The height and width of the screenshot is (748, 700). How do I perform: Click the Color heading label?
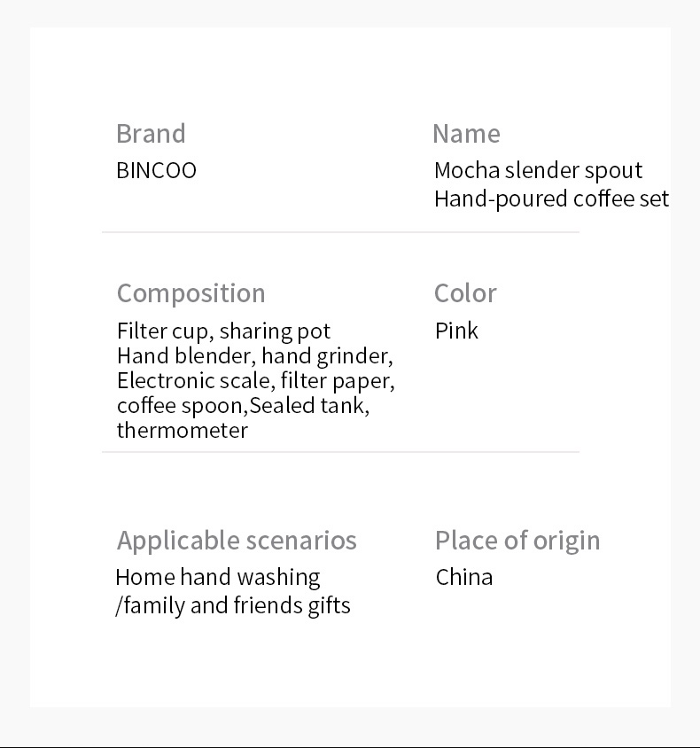click(465, 292)
